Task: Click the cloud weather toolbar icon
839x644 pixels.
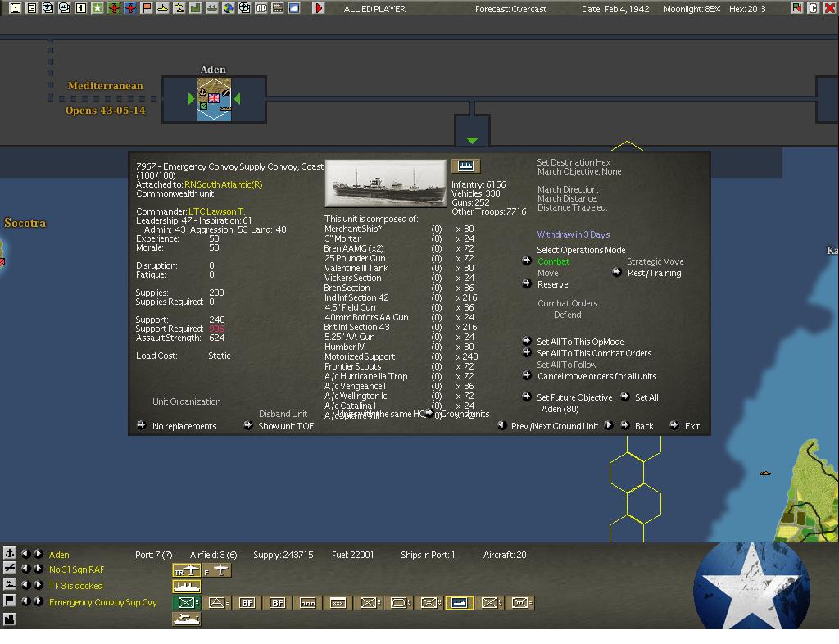Action: pyautogui.click(x=294, y=8)
